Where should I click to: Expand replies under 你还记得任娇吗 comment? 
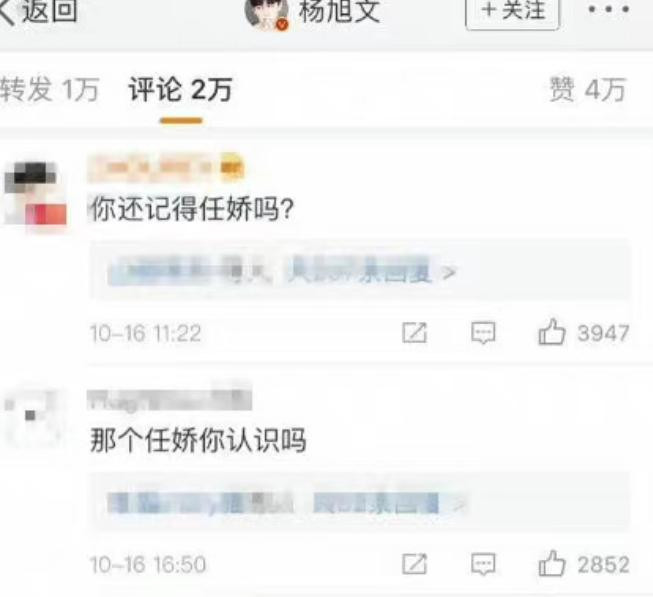[x=359, y=271]
